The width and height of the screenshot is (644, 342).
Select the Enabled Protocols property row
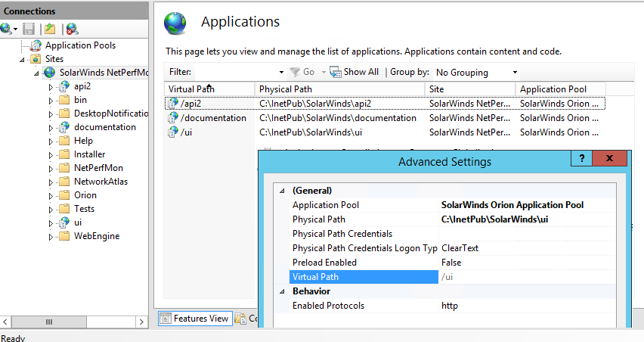coord(452,306)
